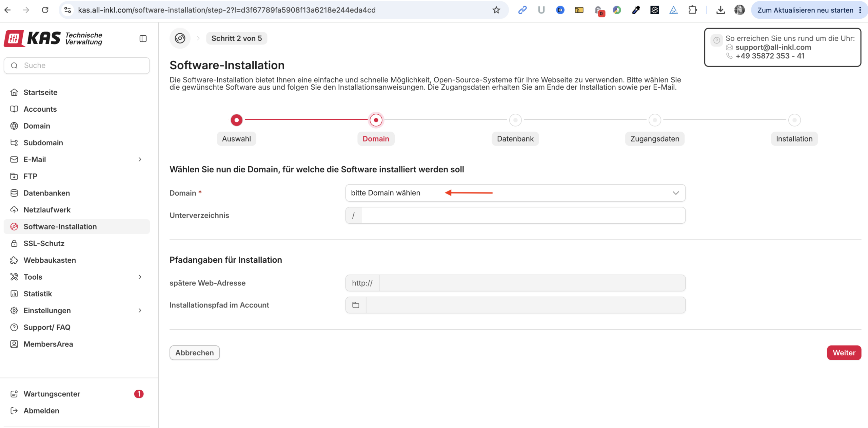
Task: Expand the Einstellungen submenu chevron
Action: pyautogui.click(x=140, y=311)
